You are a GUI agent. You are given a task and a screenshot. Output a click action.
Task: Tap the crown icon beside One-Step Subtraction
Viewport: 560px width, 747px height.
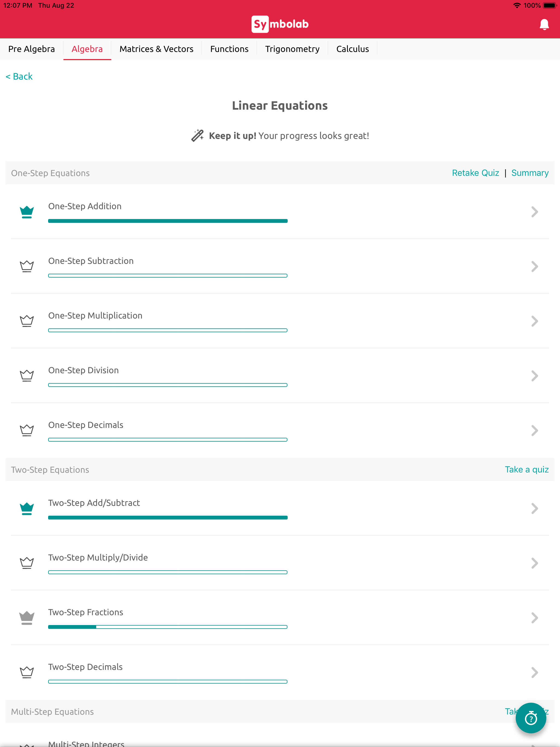point(27,266)
